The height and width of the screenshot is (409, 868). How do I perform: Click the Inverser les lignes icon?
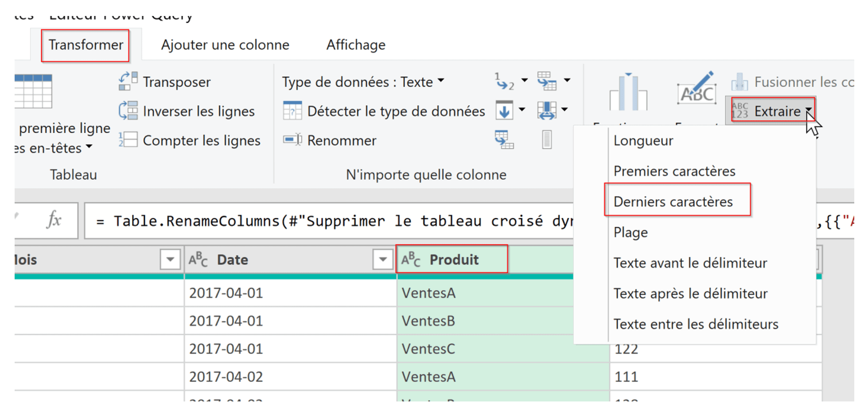[x=128, y=111]
